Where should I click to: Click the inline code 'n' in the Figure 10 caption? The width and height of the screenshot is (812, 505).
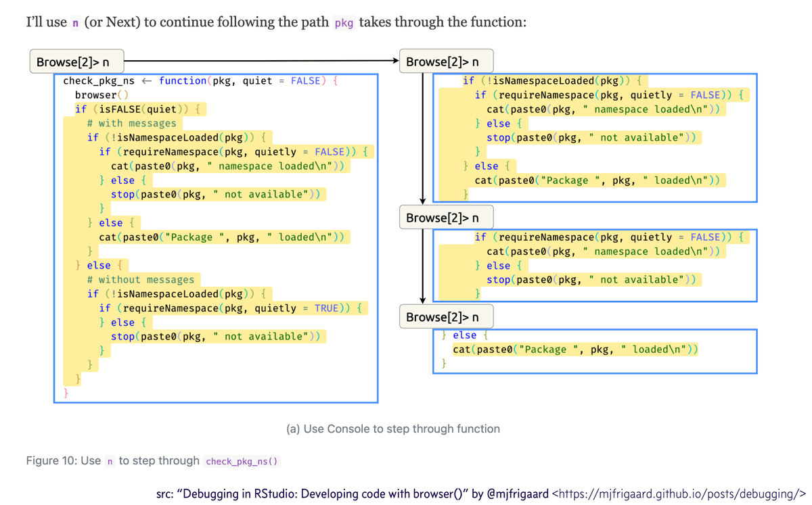[x=110, y=461]
